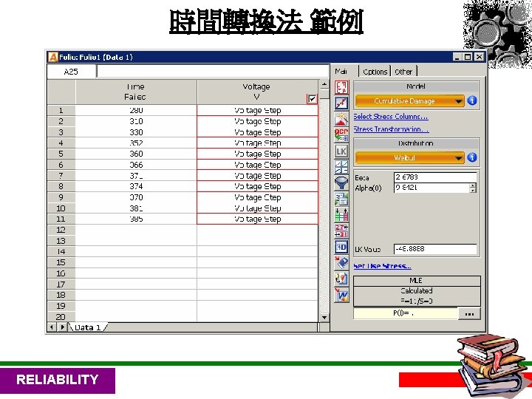
Task: Click the Word export icon
Action: click(x=341, y=295)
